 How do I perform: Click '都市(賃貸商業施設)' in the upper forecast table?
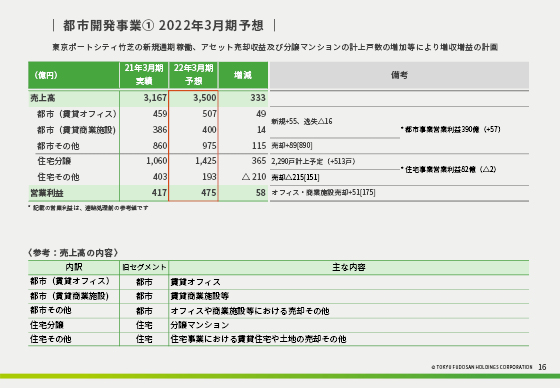click(x=76, y=130)
